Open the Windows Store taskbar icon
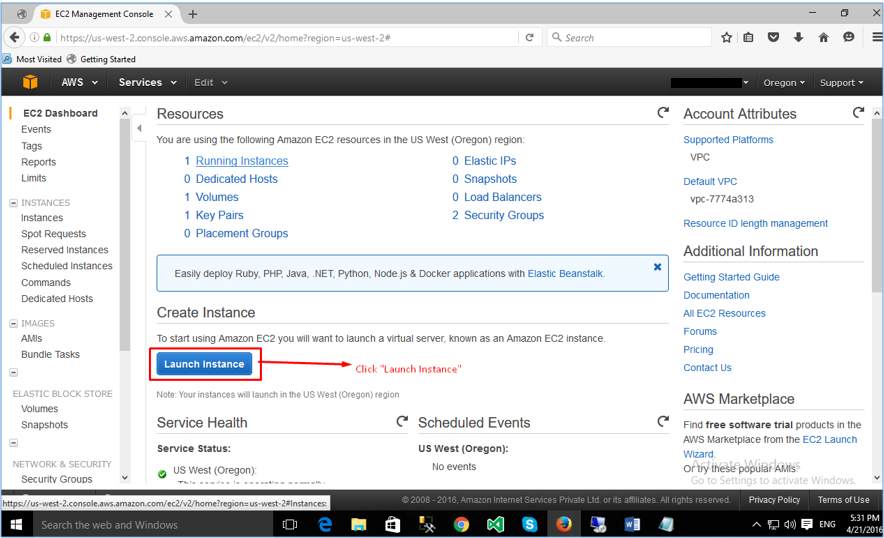The image size is (884, 538). point(392,525)
